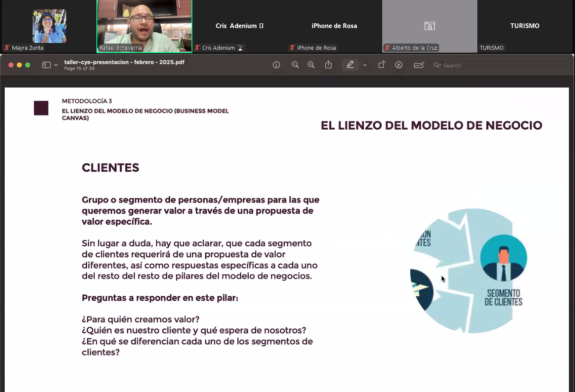Rotate the page with Rotate icon
Screen dimensions: 575x392
point(382,65)
